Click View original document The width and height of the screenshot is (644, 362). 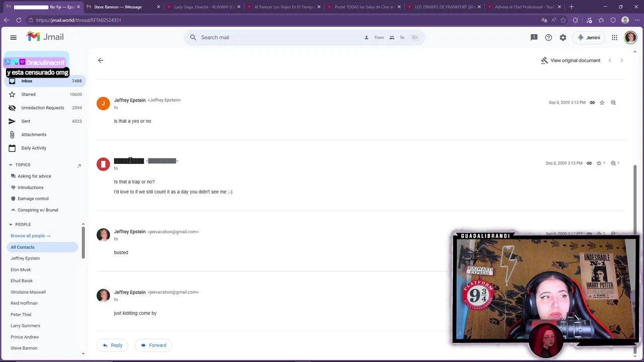tap(571, 60)
